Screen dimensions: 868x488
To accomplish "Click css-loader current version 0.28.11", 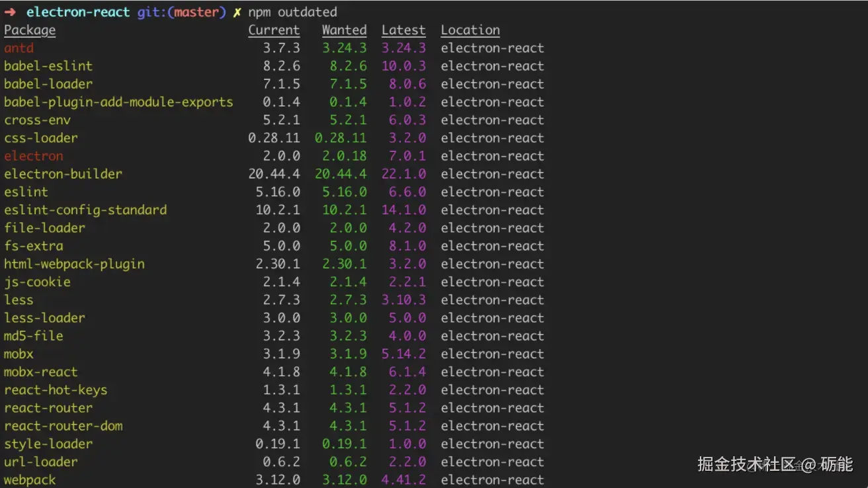I will click(x=274, y=138).
